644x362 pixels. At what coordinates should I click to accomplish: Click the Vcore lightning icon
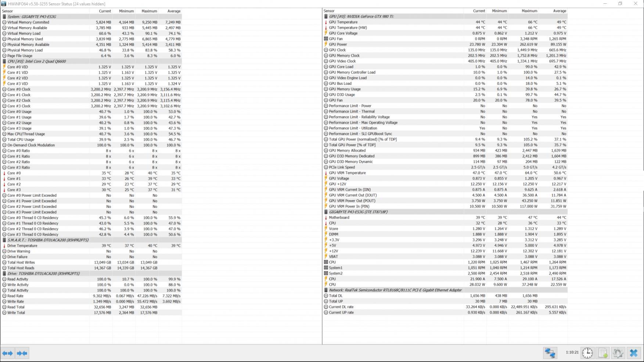[x=326, y=229]
